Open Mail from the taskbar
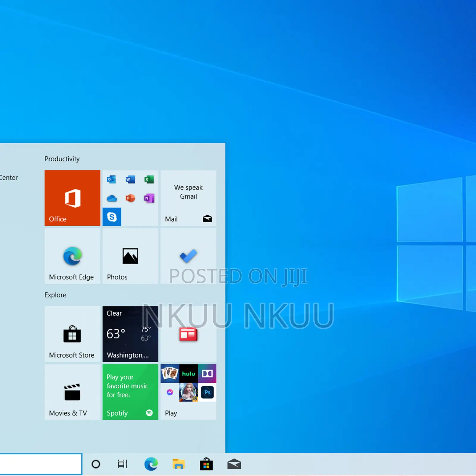 tap(234, 464)
